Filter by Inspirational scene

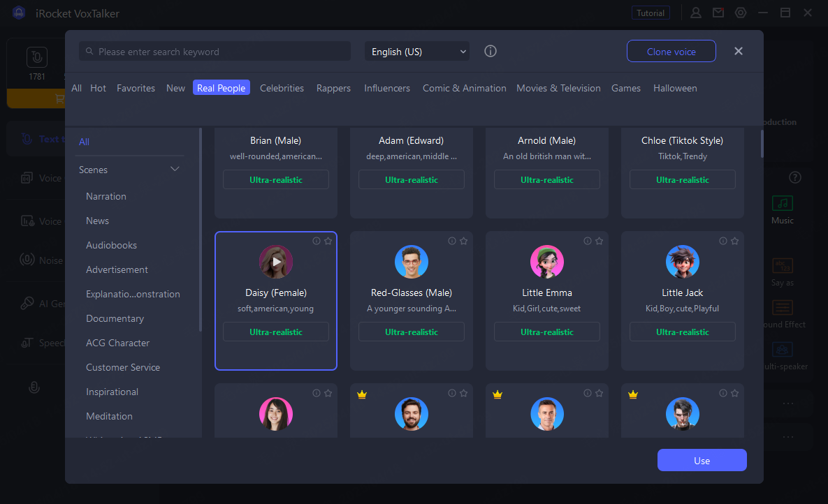click(112, 392)
